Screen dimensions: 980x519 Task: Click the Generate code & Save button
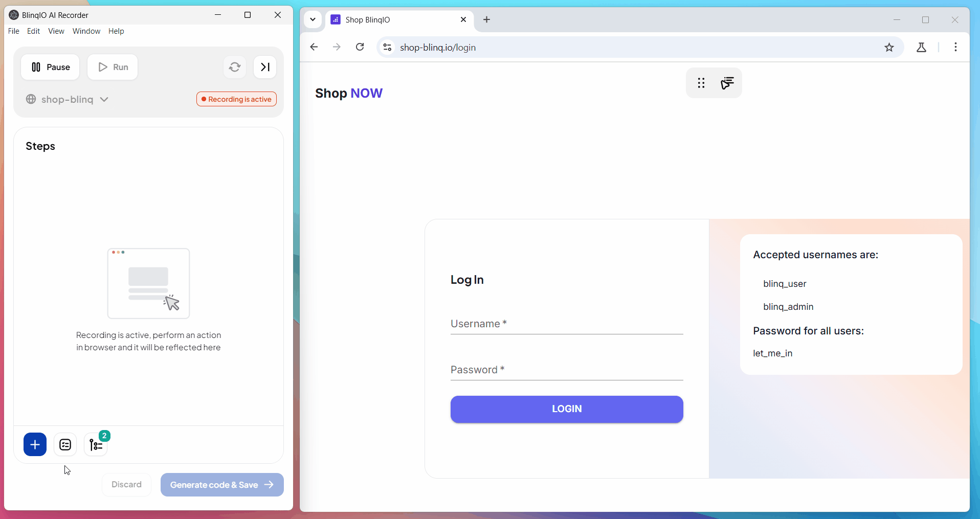(221, 485)
